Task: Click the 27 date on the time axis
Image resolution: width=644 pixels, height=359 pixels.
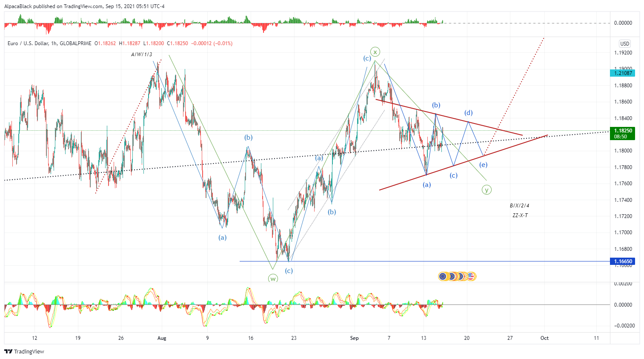Action: (x=510, y=338)
